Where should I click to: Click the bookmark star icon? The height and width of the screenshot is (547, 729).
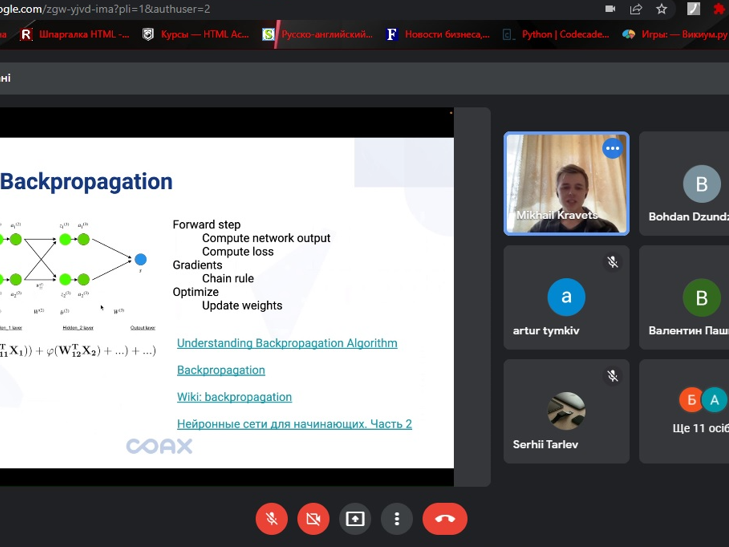[x=661, y=9]
